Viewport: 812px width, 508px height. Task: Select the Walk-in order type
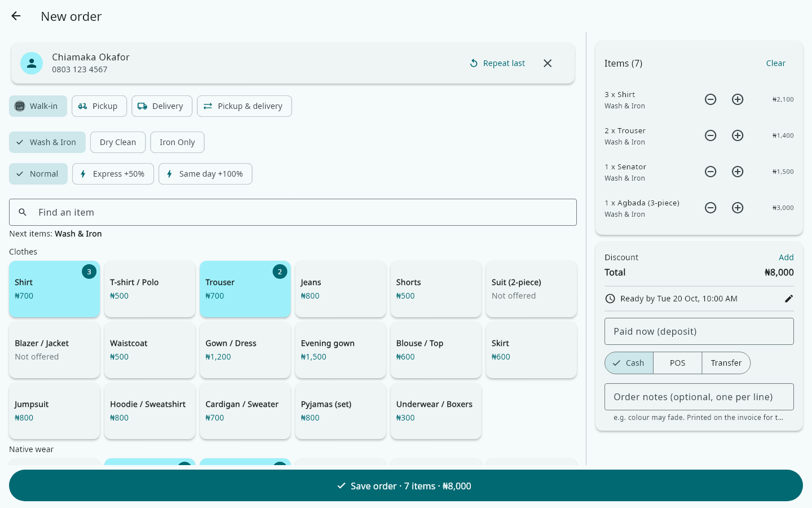38,106
